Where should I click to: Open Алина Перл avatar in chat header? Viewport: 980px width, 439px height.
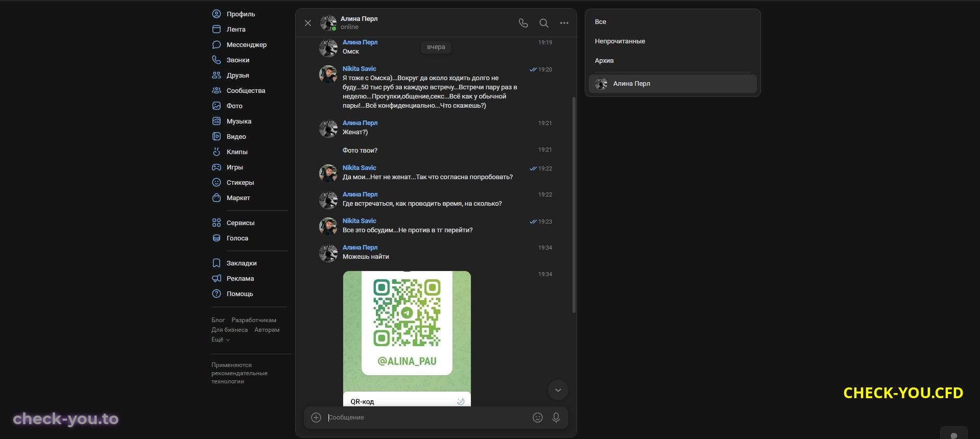[x=328, y=23]
